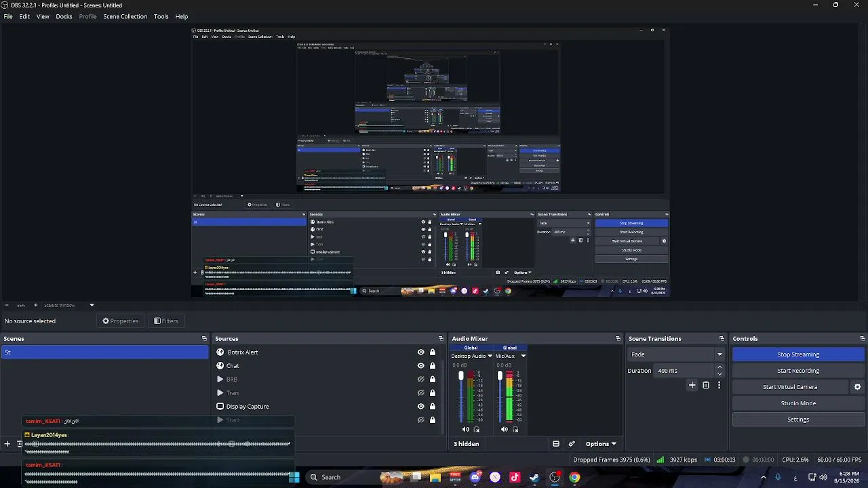Viewport: 868px width, 488px height.
Task: Adjust the Desktop Audio volume slider
Action: [x=461, y=376]
